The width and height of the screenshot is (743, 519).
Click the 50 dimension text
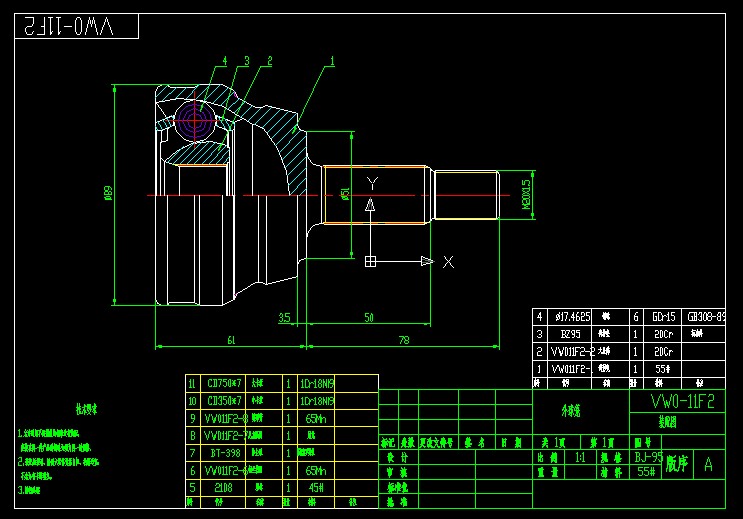pyautogui.click(x=369, y=317)
